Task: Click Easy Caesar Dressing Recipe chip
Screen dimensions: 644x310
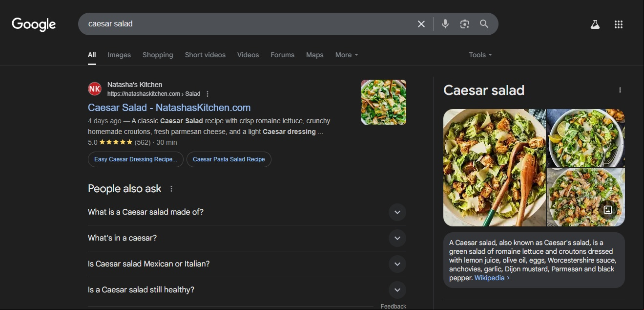Action: [x=136, y=159]
